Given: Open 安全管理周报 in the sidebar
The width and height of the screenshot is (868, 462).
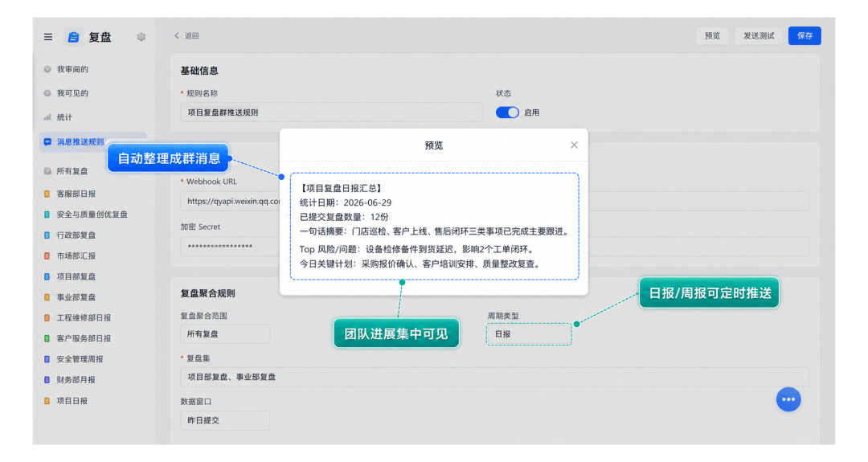Looking at the screenshot, I should [x=80, y=359].
